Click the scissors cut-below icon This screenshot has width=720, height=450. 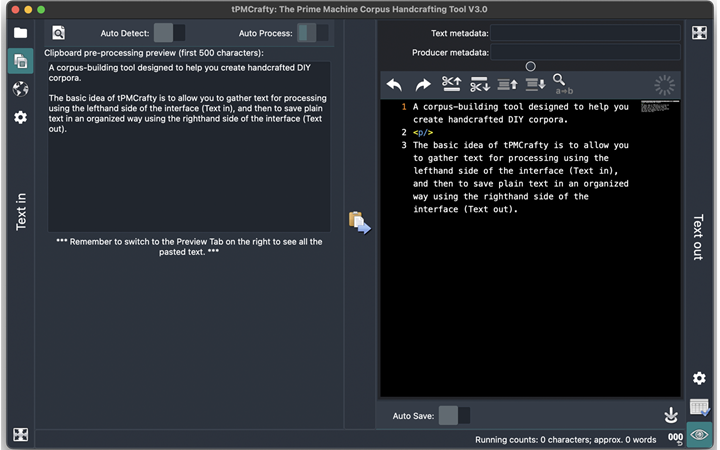[479, 84]
